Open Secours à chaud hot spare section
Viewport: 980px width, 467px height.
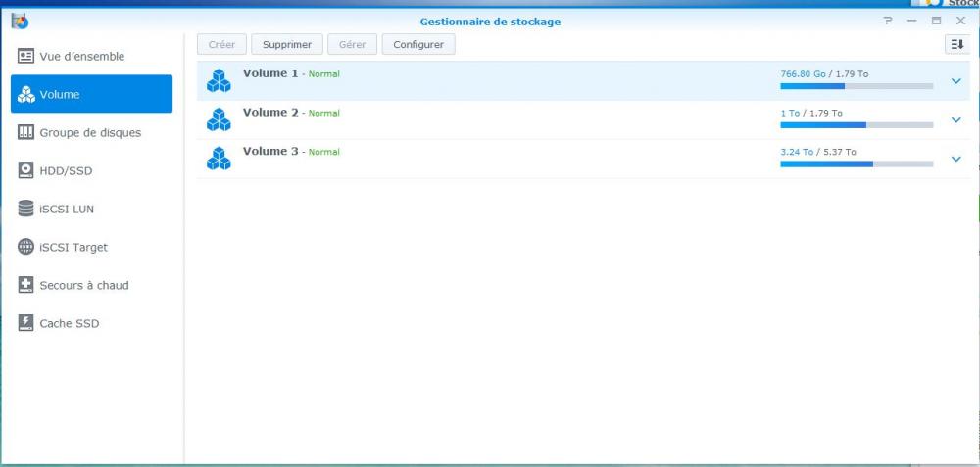click(x=91, y=285)
